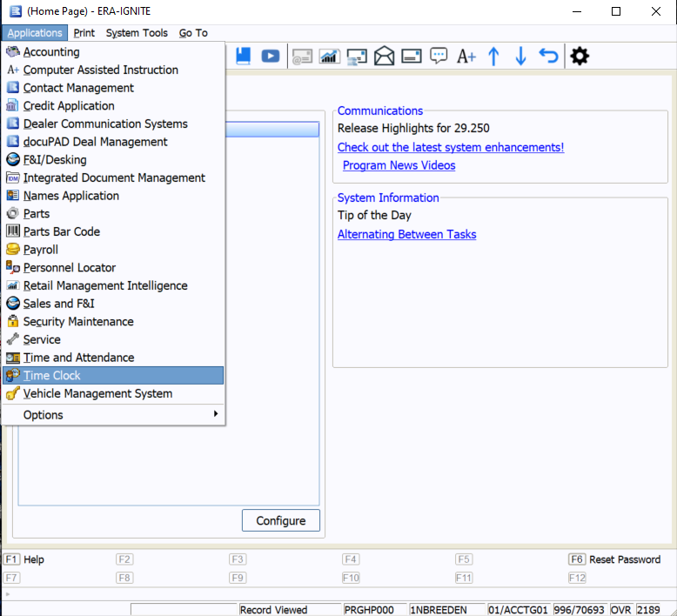The height and width of the screenshot is (616, 677).
Task: Select Sales and F&I entry
Action: (113, 304)
